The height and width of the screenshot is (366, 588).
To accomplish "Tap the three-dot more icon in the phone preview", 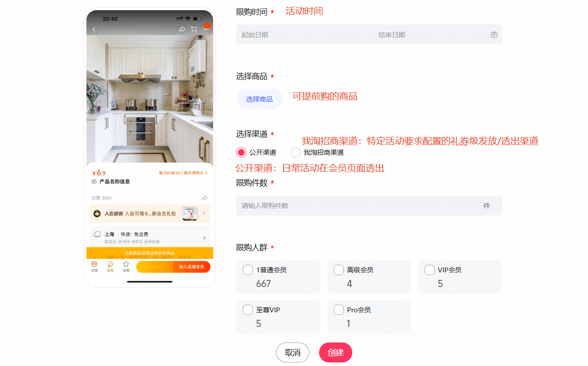I will [x=206, y=29].
